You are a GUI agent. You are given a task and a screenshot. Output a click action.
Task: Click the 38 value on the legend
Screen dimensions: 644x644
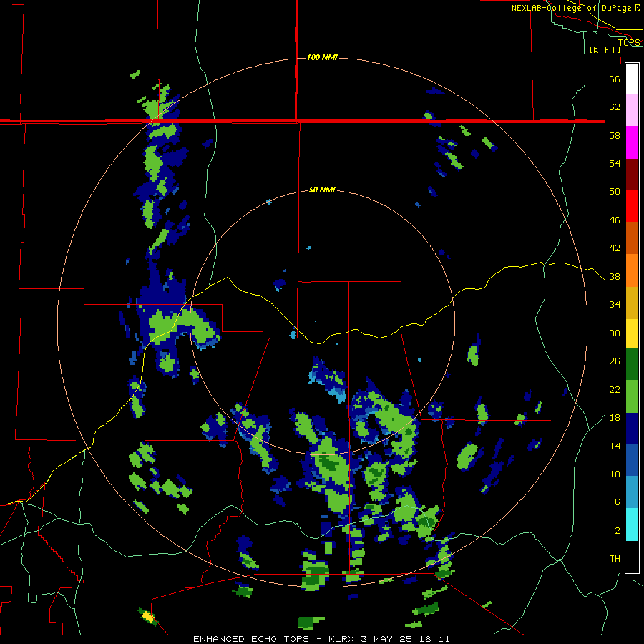[x=615, y=277]
